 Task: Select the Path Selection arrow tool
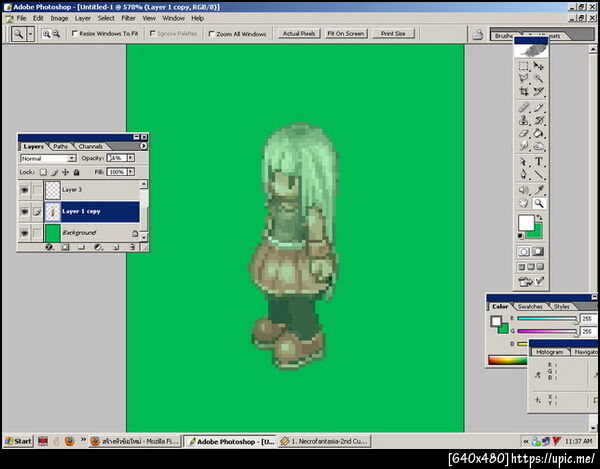[x=523, y=162]
